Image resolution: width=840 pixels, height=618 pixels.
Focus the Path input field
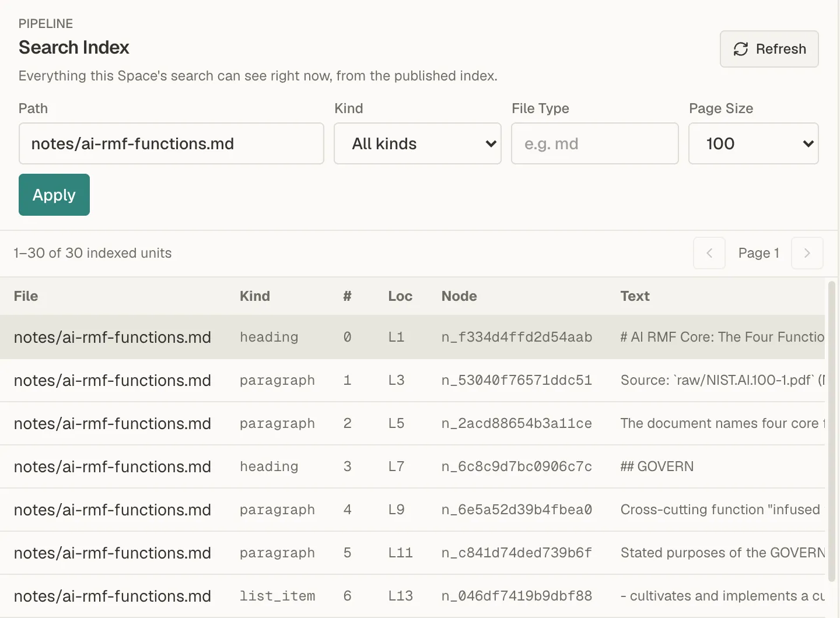click(x=171, y=143)
